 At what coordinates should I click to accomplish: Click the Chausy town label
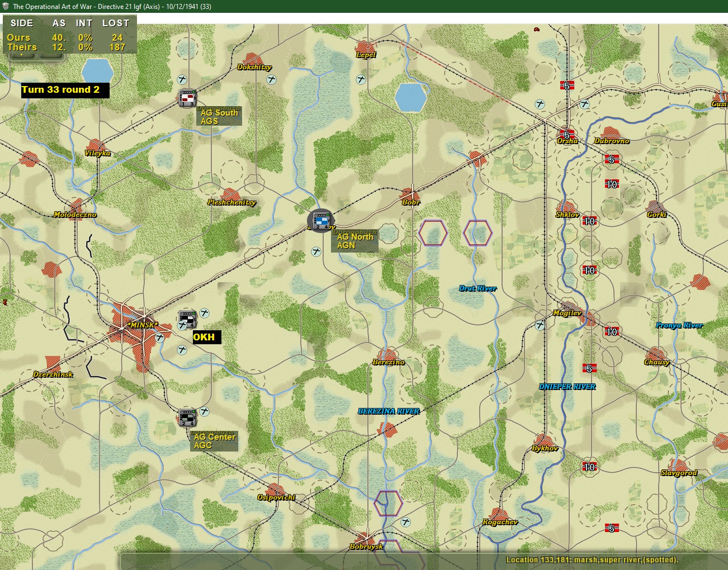tap(657, 362)
